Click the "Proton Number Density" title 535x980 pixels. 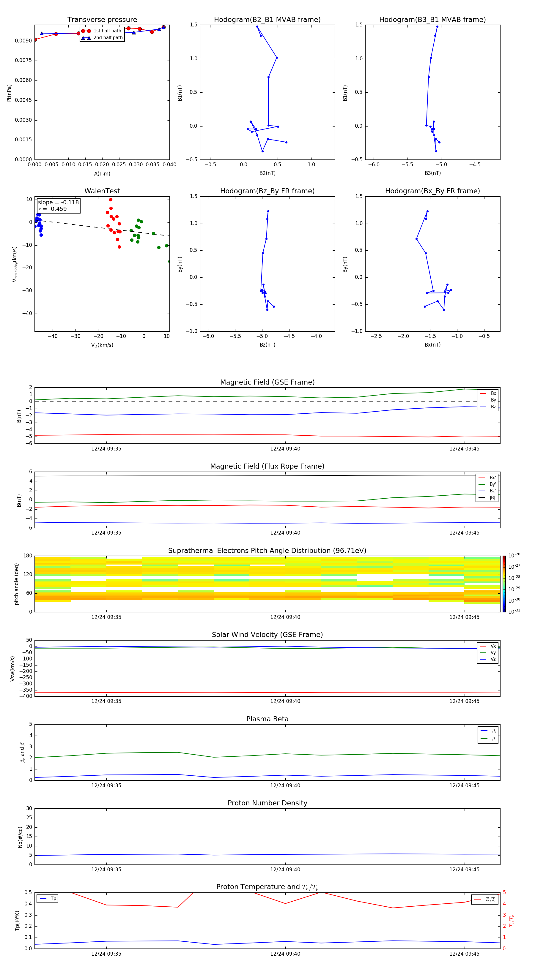(x=267, y=803)
